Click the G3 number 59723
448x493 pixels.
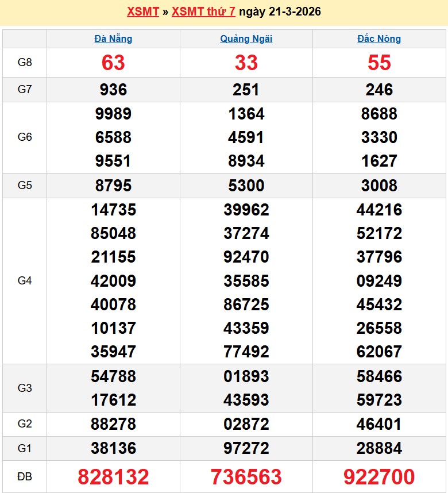tap(379, 400)
